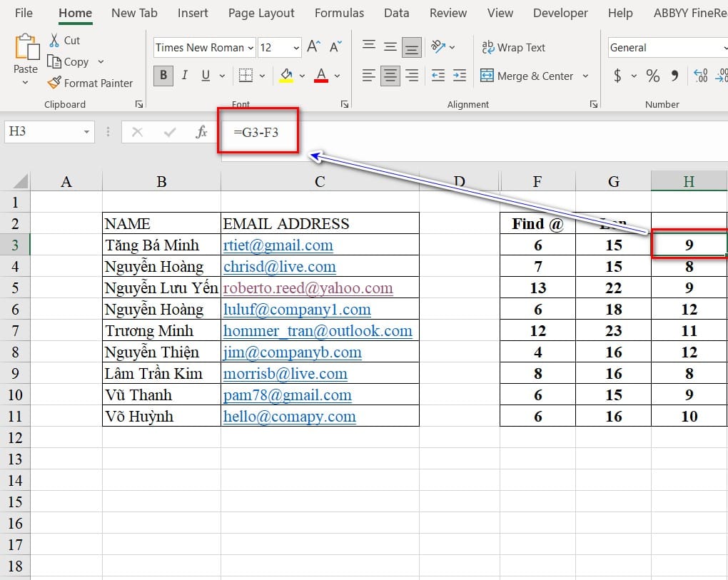Click the Cut scissors icon
The width and height of the screenshot is (728, 580).
coord(54,40)
